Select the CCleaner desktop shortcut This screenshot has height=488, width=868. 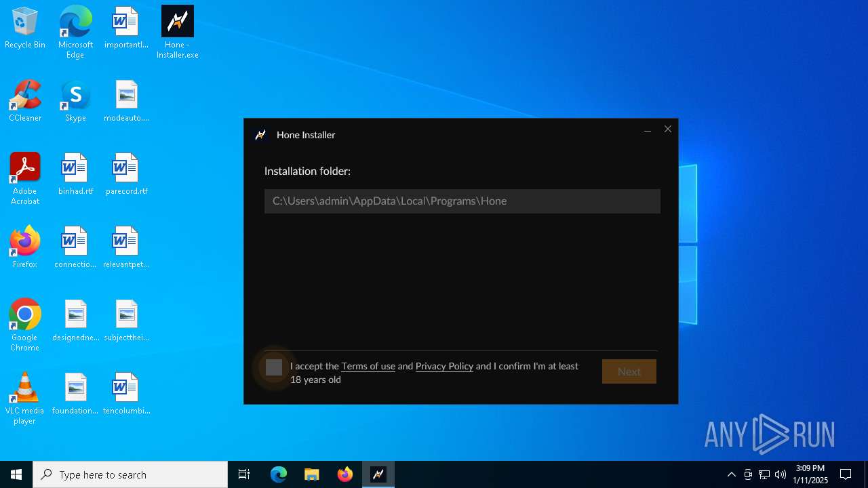click(x=25, y=102)
